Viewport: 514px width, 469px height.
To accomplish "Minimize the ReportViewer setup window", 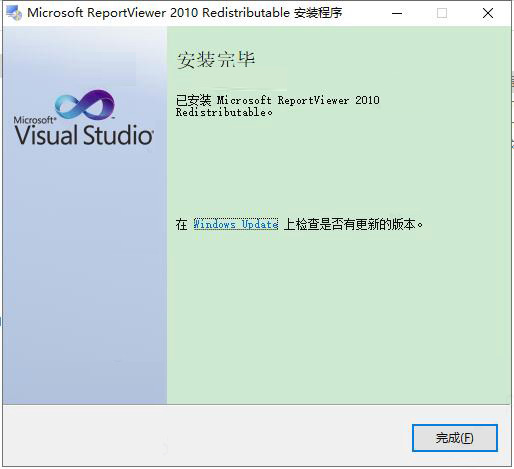I will [x=397, y=13].
